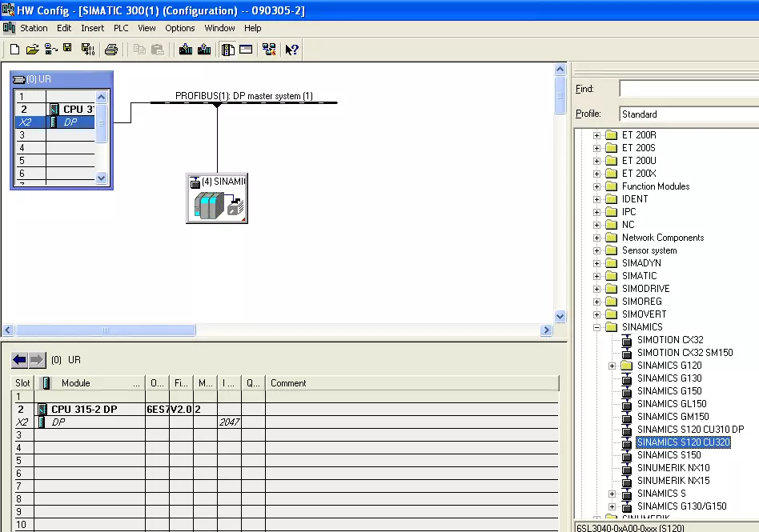
Task: Click the address overview toolbar icon
Action: click(x=246, y=50)
